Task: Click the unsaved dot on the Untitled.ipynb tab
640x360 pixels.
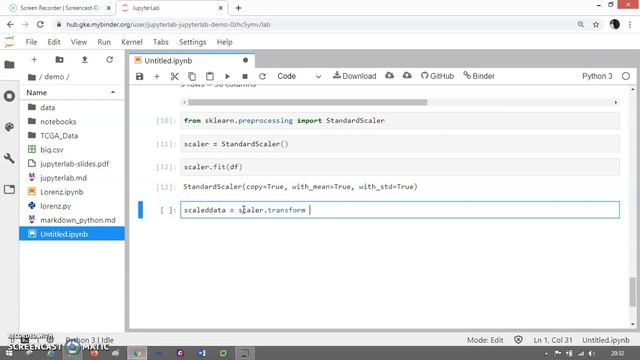Action: (x=245, y=60)
